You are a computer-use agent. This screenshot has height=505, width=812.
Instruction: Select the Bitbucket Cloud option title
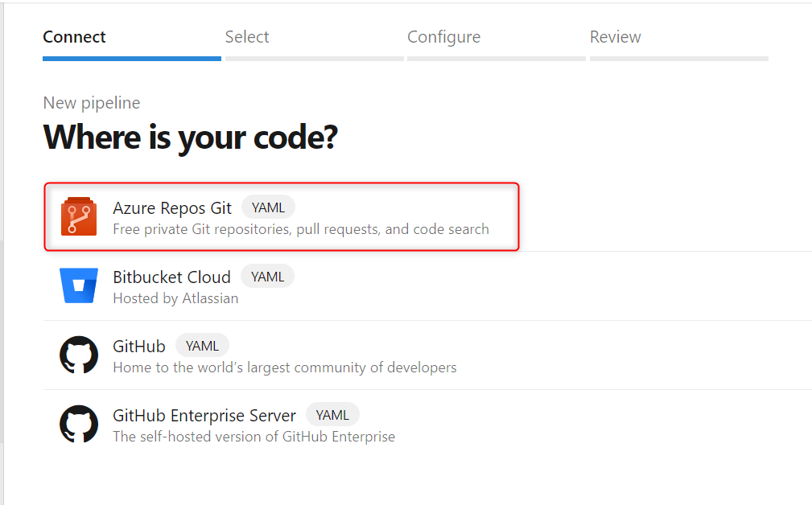click(x=171, y=277)
